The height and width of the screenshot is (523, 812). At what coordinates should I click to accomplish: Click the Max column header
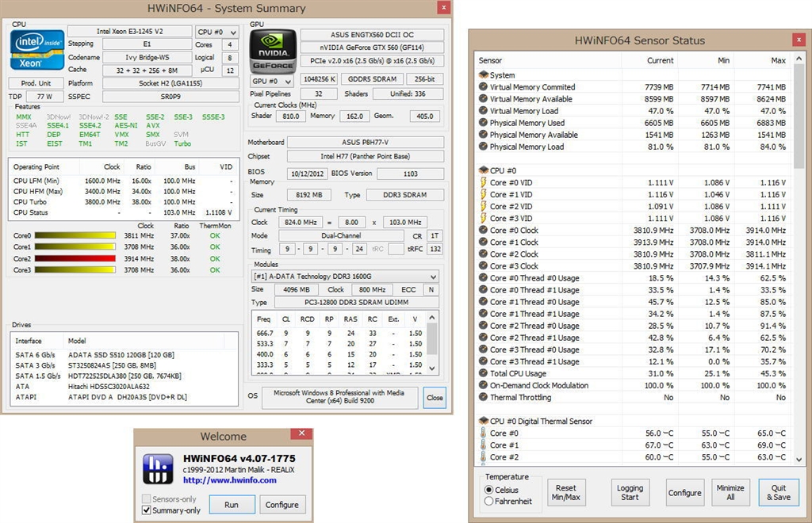(778, 60)
